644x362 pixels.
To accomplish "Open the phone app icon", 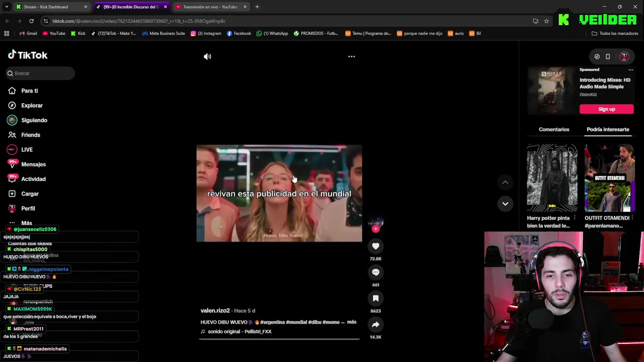I will [x=608, y=57].
